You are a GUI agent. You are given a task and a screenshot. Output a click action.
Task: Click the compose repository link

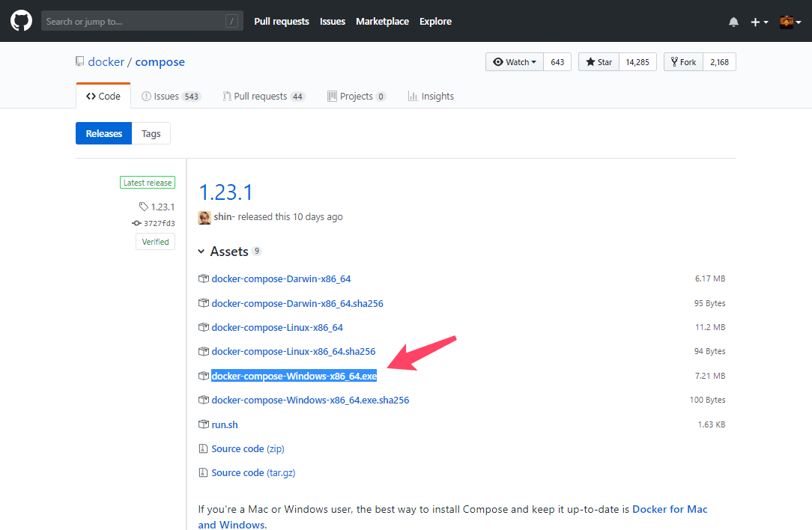click(160, 62)
